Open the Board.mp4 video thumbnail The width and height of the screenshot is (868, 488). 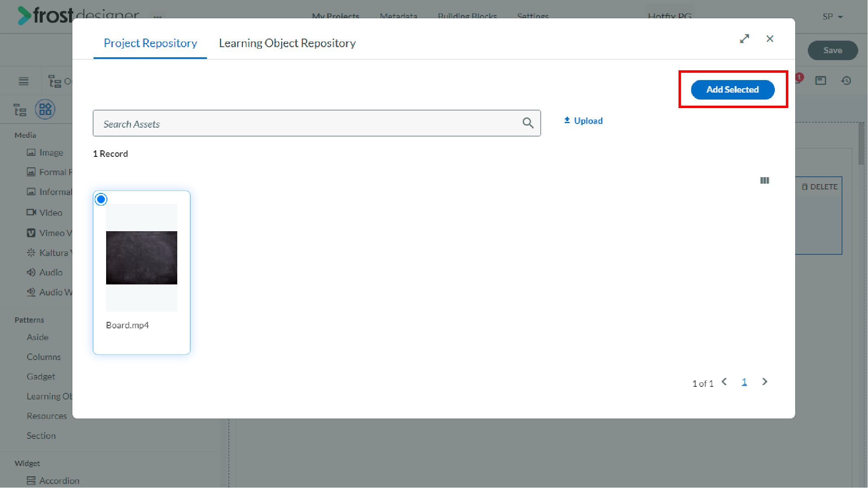click(141, 258)
